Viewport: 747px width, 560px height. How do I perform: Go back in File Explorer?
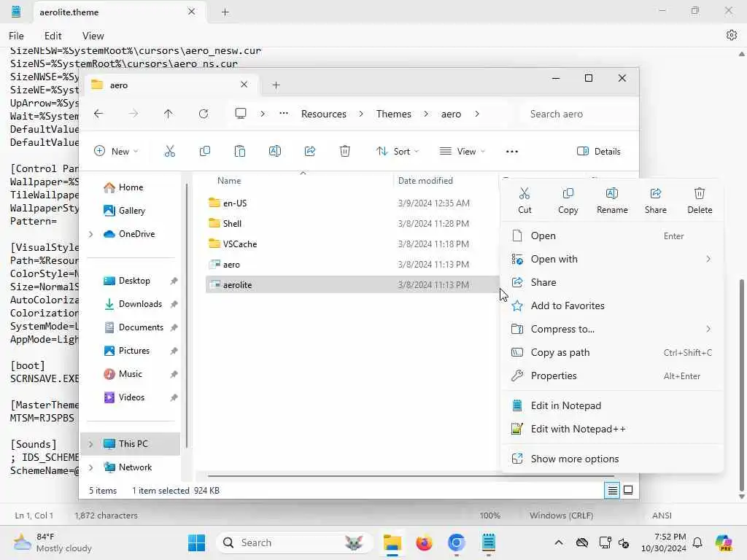(x=98, y=114)
